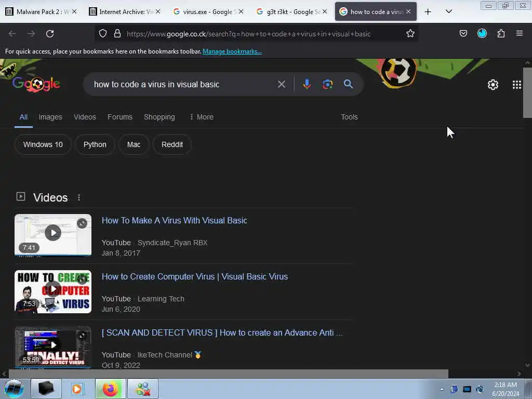Filter results by Reddit chip
This screenshot has height=399, width=532.
[x=172, y=144]
